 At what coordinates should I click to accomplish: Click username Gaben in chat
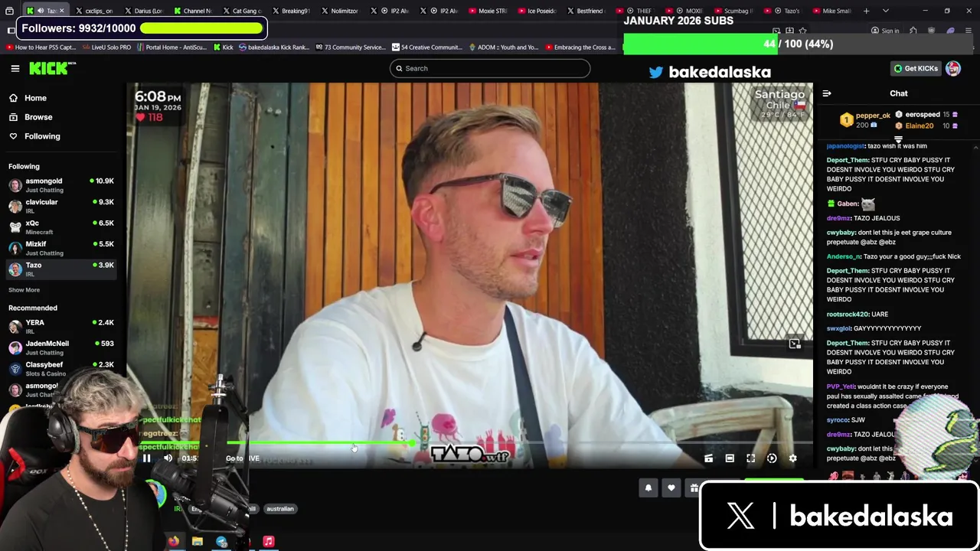[x=848, y=204]
